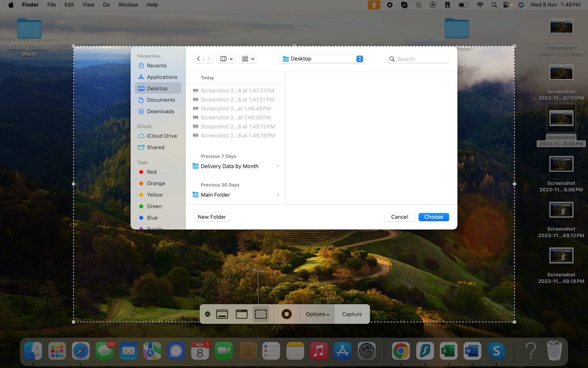
Task: Select the Red tag
Action: (x=151, y=172)
